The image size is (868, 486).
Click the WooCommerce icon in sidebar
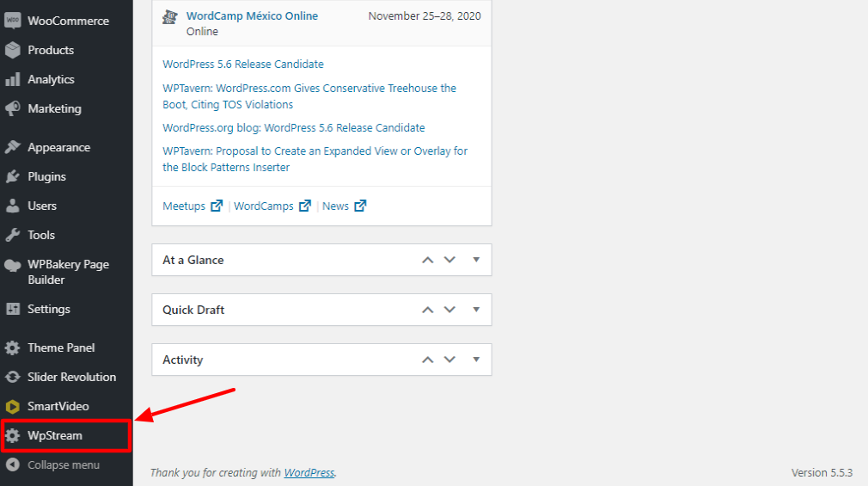point(12,21)
